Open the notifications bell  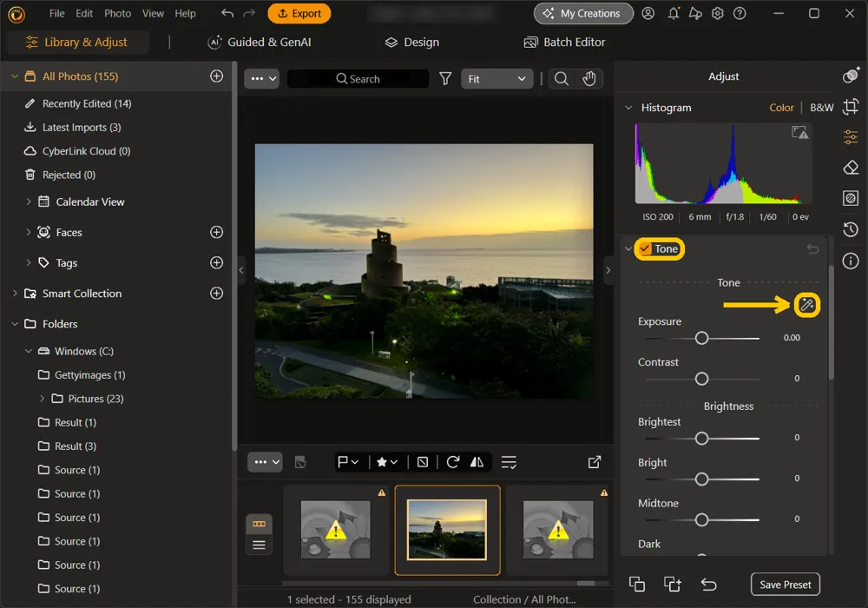[674, 13]
